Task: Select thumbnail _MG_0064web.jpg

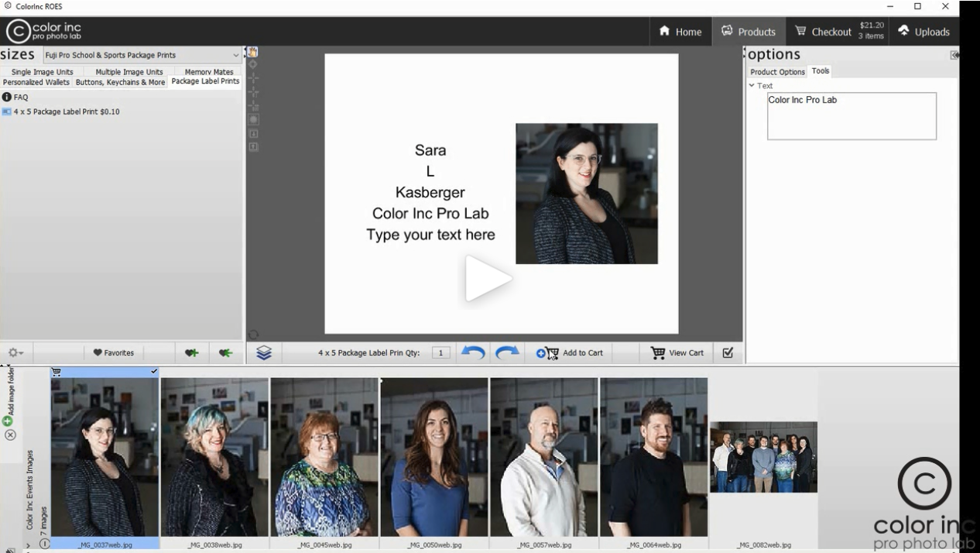Action: pyautogui.click(x=654, y=458)
